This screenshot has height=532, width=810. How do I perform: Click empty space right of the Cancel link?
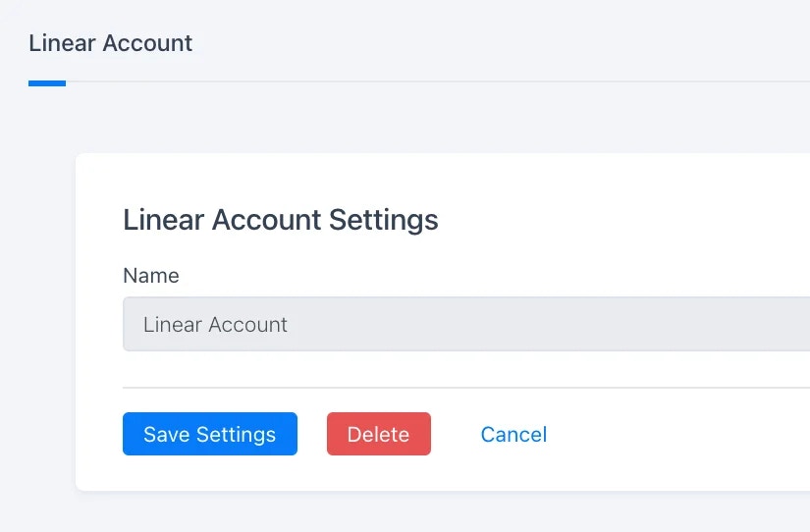pos(672,435)
